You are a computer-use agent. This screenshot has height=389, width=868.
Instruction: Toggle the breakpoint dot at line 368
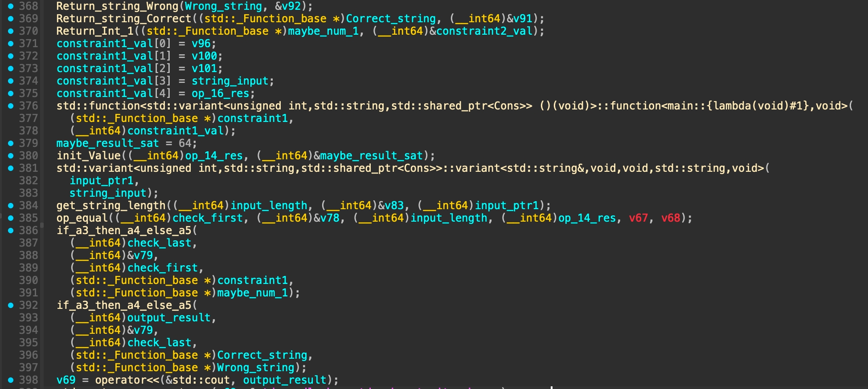pyautogui.click(x=11, y=6)
